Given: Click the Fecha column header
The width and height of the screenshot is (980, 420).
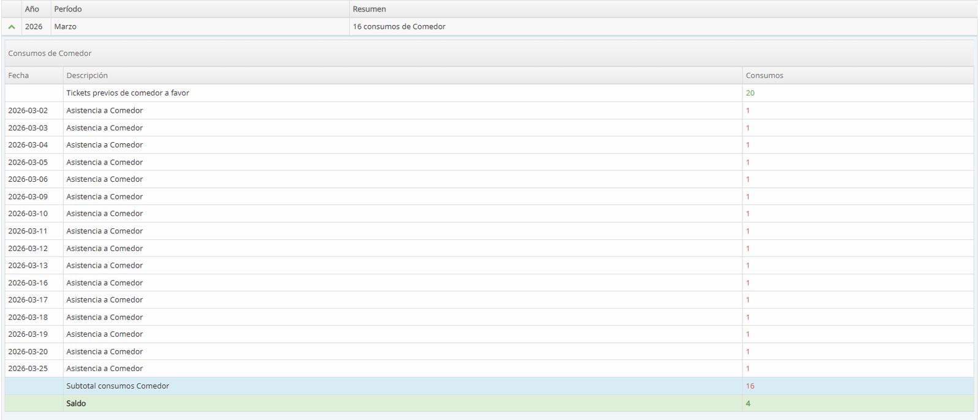Looking at the screenshot, I should click(x=18, y=75).
